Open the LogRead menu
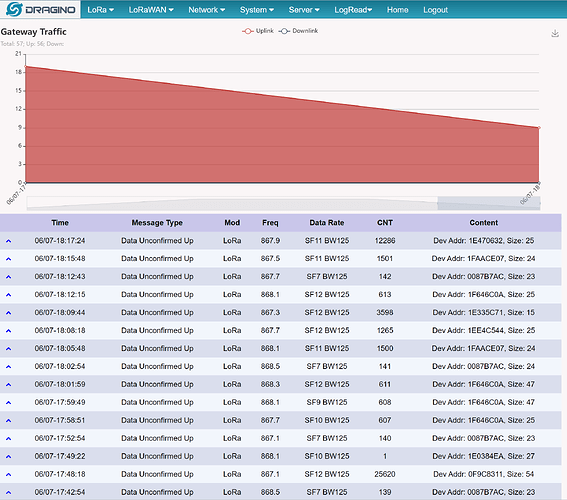567x500 pixels. [x=353, y=10]
